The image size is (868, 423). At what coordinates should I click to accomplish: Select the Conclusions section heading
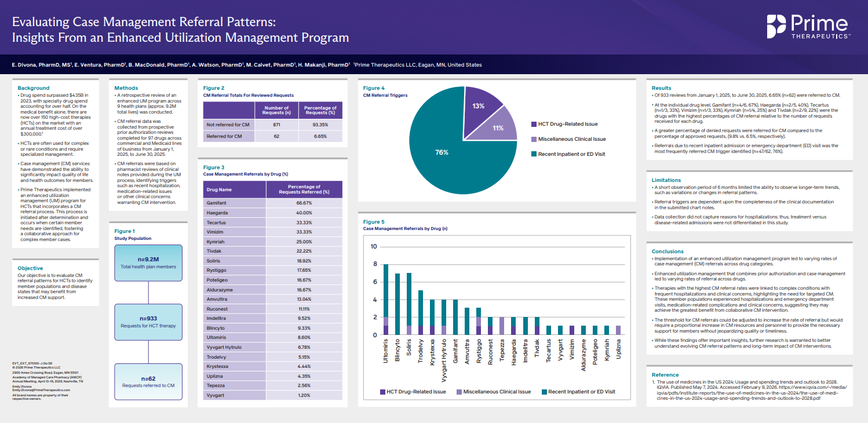click(668, 251)
